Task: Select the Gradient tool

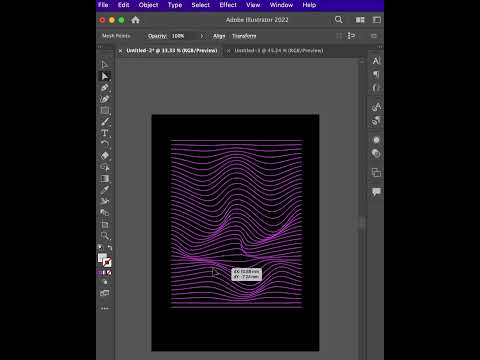Action: [x=105, y=178]
